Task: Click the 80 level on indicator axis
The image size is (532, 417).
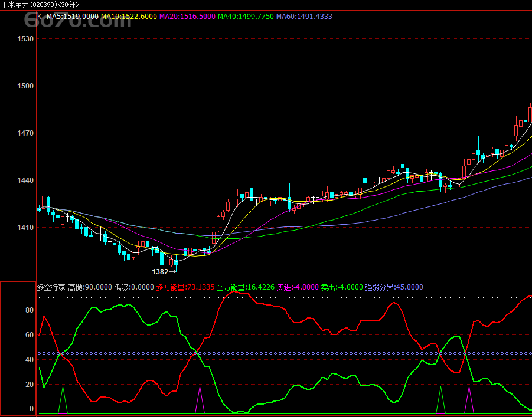Action: pos(30,310)
